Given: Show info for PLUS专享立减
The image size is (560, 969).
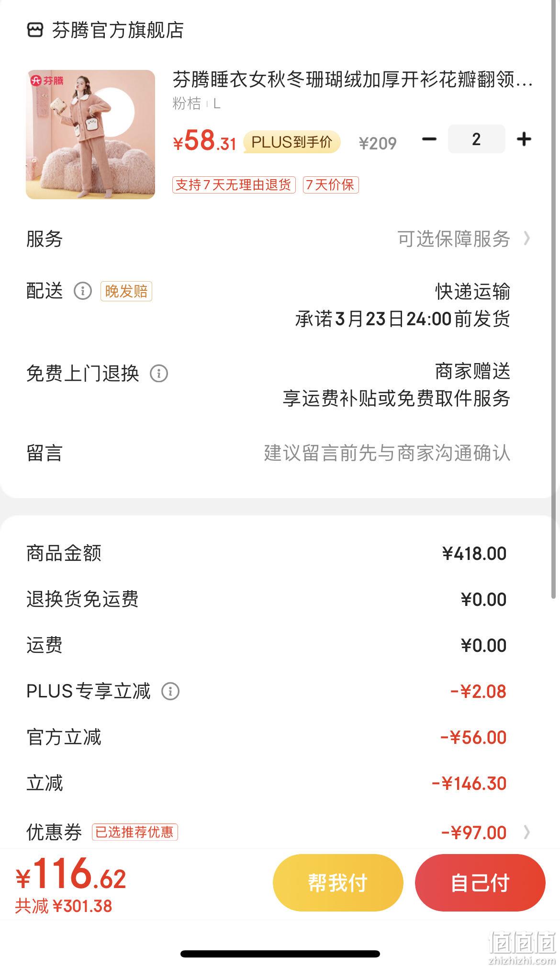Looking at the screenshot, I should (x=170, y=691).
